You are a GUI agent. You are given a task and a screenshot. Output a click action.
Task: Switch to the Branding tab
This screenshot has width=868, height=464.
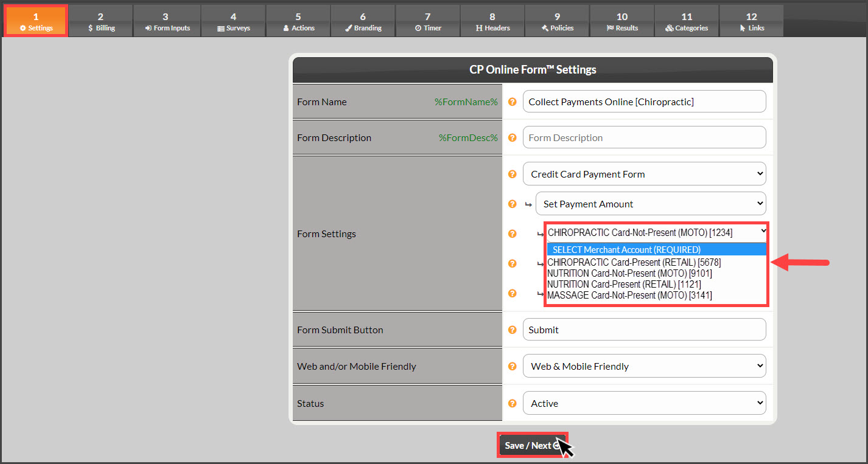(363, 21)
